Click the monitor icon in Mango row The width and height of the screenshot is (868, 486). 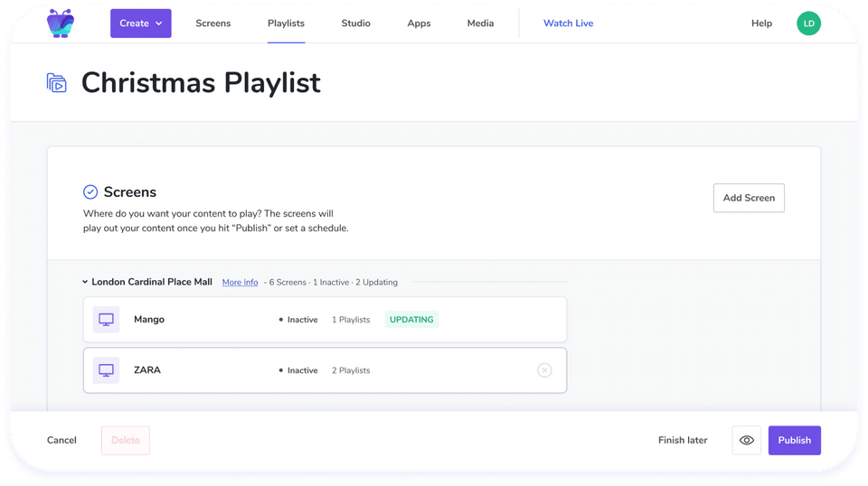[106, 320]
